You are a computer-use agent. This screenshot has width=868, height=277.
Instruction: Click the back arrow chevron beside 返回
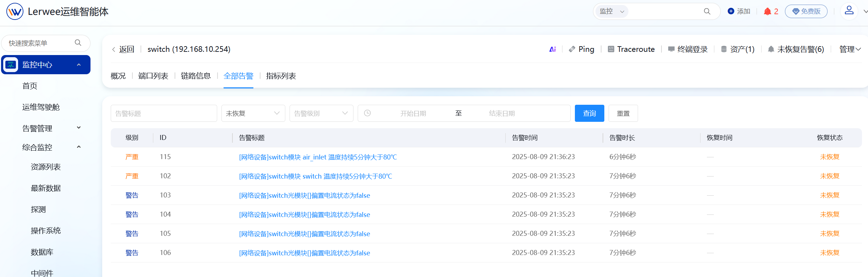tap(114, 49)
